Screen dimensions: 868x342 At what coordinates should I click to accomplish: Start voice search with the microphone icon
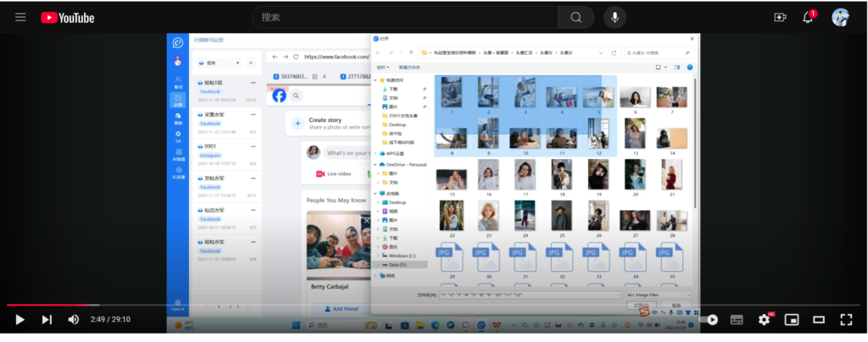coord(616,17)
